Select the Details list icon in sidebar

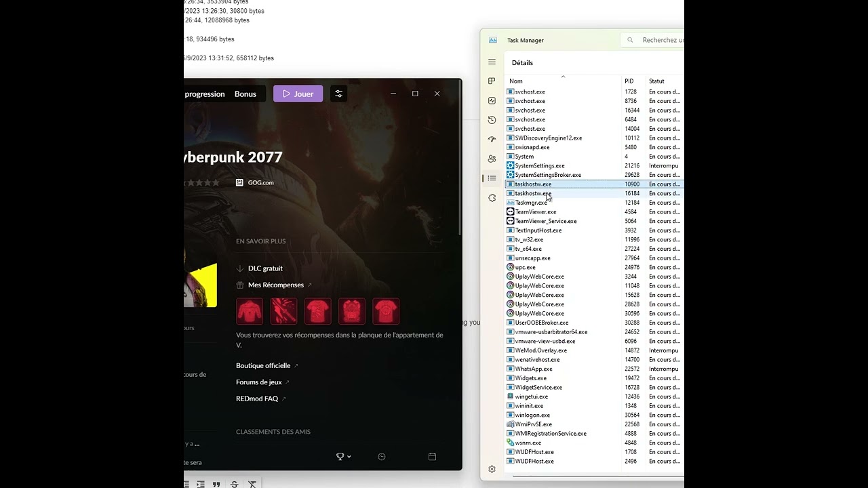tap(492, 178)
